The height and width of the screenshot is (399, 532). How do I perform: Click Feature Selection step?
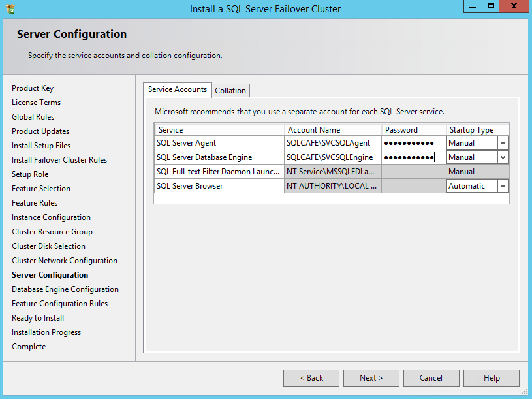coord(41,189)
